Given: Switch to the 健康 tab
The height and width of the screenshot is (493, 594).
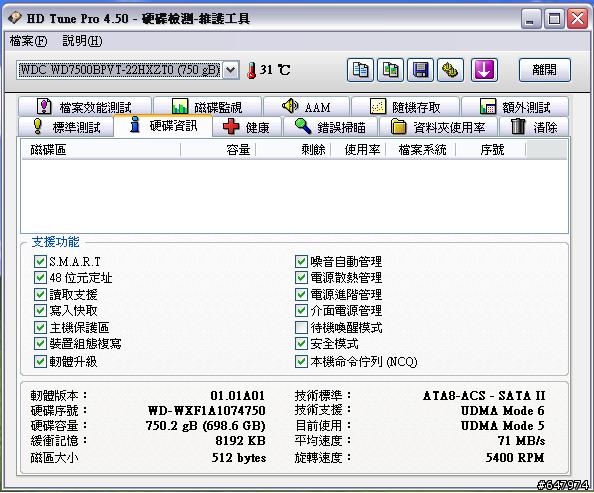Looking at the screenshot, I should [x=247, y=127].
